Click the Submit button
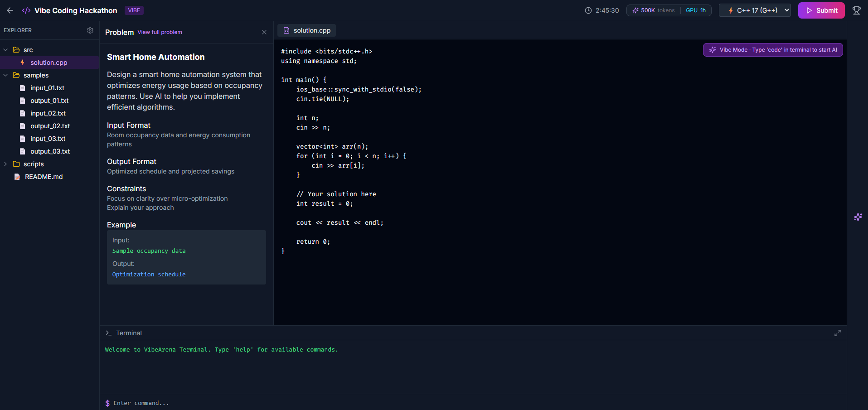 tap(821, 10)
